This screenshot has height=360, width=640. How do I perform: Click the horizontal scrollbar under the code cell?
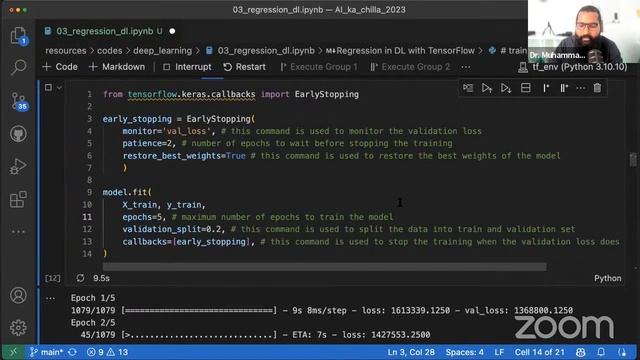click(324, 267)
